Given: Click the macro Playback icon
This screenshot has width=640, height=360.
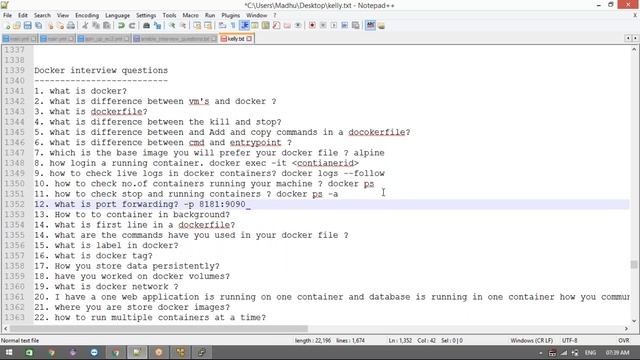Looking at the screenshot, I should [334, 26].
